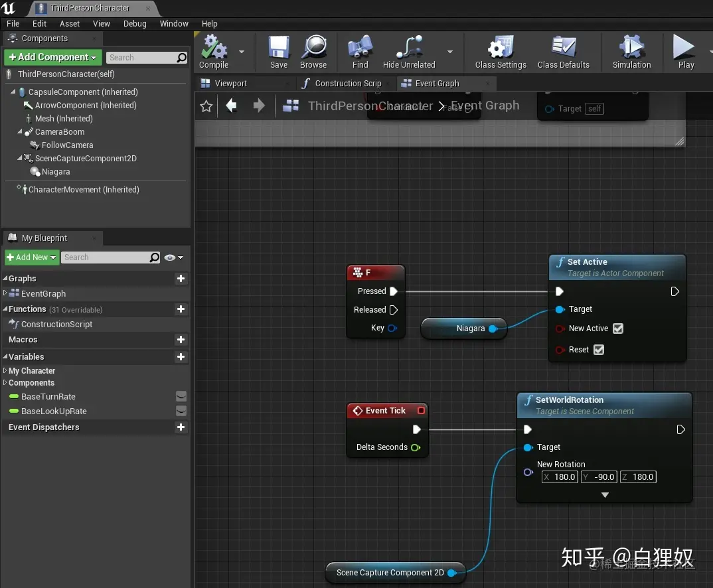Edit New Rotation X value field
The image size is (713, 588).
click(560, 477)
